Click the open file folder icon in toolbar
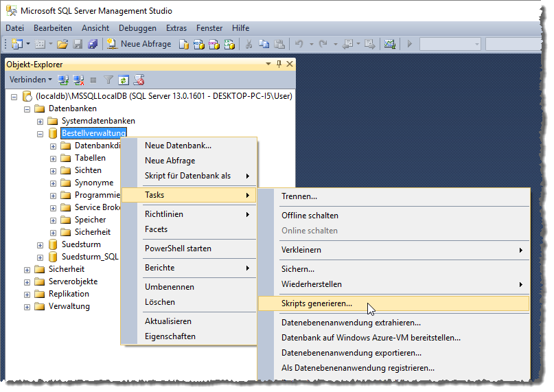 (x=62, y=44)
